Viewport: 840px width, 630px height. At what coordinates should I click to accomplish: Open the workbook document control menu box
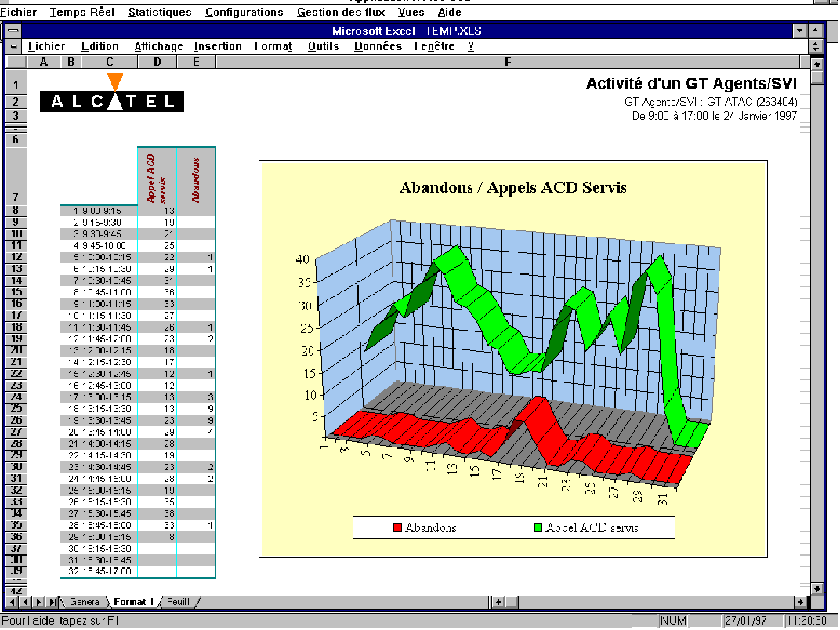(x=13, y=46)
